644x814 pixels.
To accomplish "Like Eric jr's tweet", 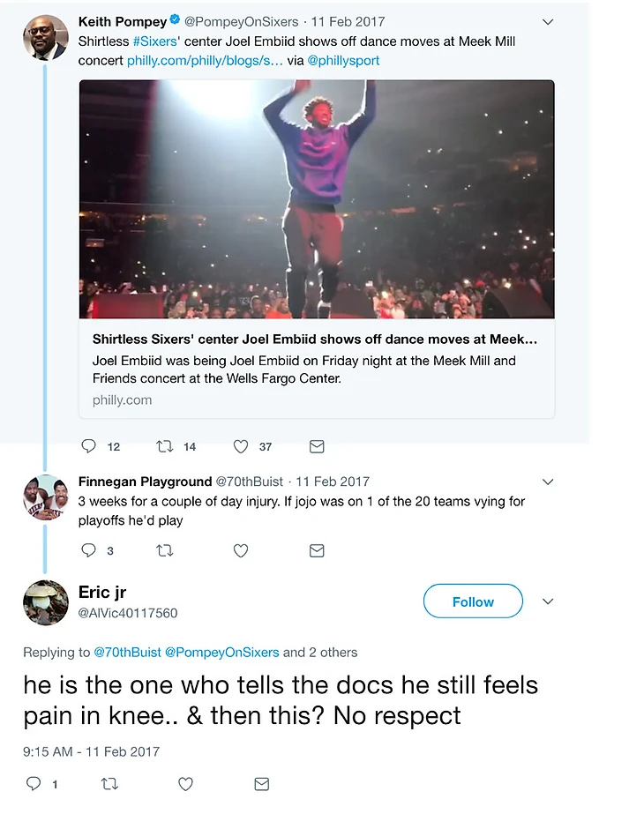I will (x=185, y=783).
